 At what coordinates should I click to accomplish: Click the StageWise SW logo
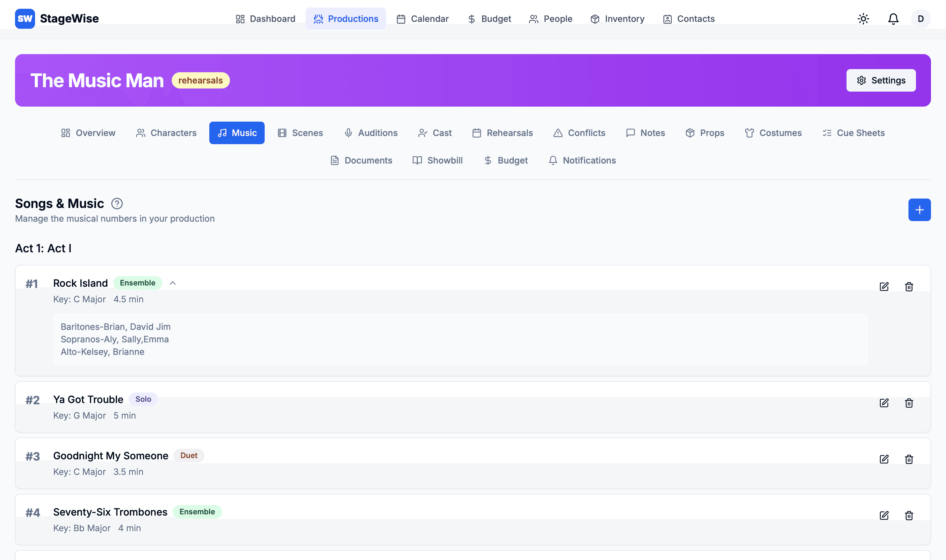[x=25, y=18]
